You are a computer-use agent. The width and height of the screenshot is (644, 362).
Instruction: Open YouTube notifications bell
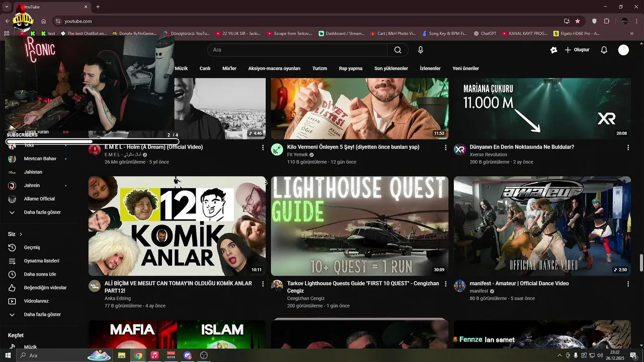pyautogui.click(x=604, y=50)
